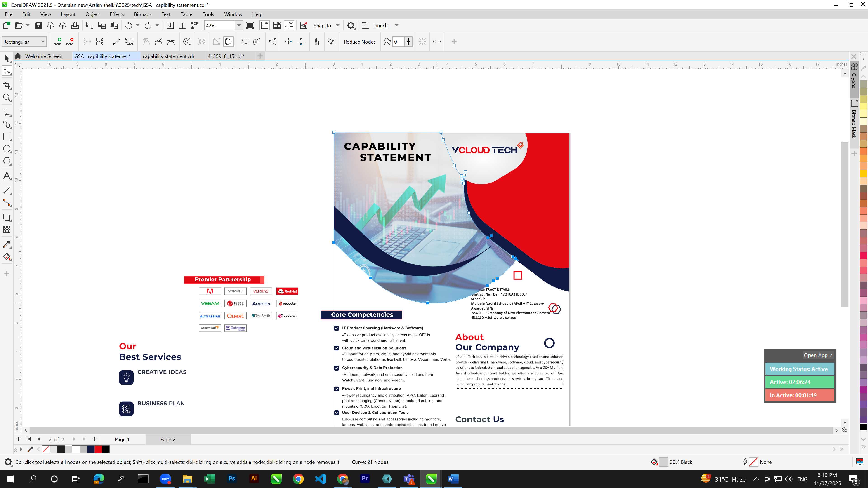Click the Export icon
Screen dimensions: 868x488
click(182, 26)
